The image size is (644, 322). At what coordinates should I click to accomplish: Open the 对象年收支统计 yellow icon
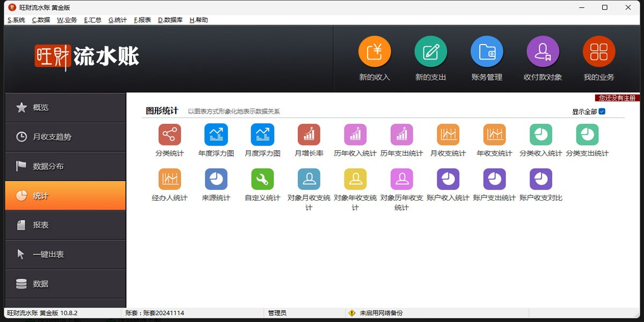[x=355, y=179]
